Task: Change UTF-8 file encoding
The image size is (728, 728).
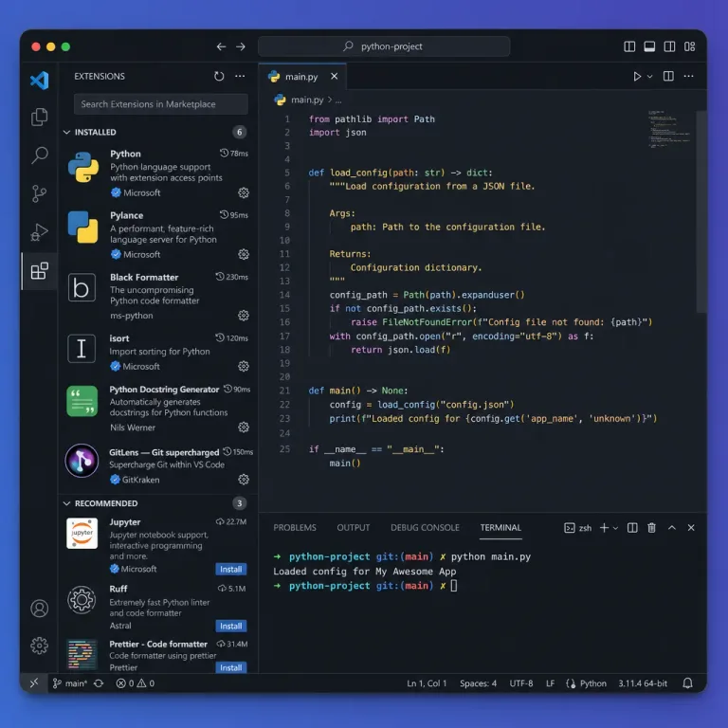Action: coord(521,682)
